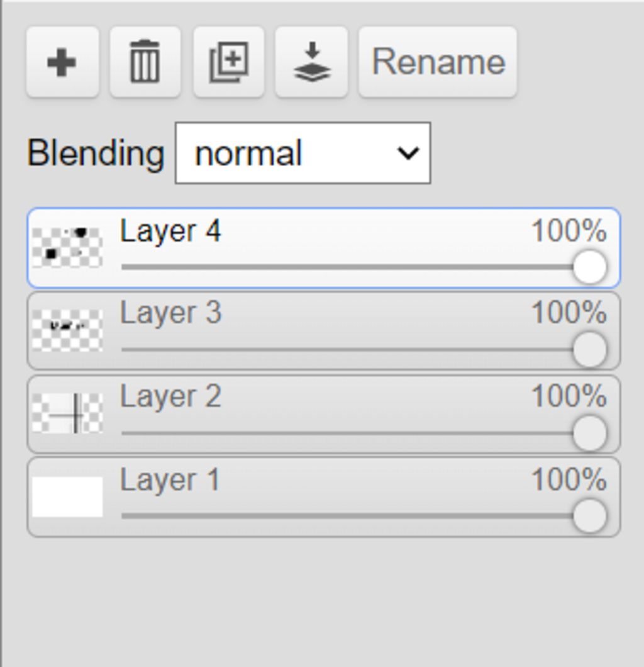Screen dimensions: 644x667
Task: Click the Layer 1 opacity slider track
Action: point(346,516)
